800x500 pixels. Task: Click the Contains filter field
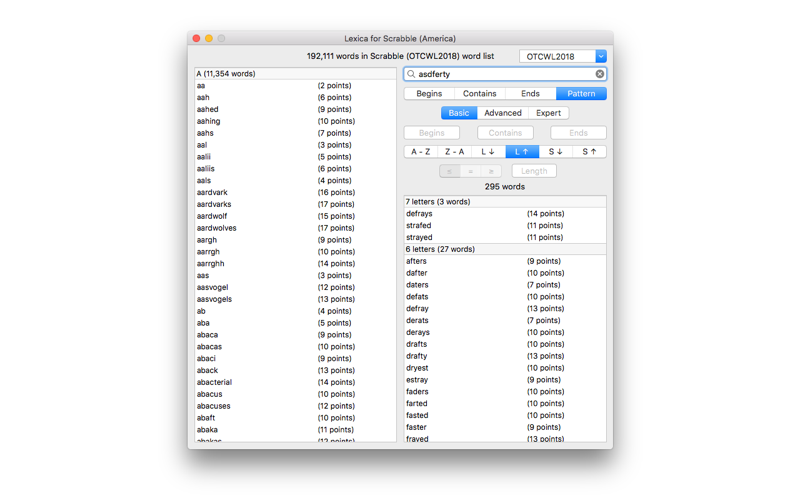tap(505, 133)
